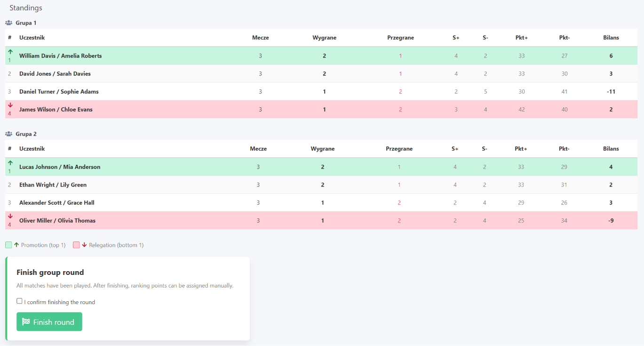
Task: Click Uczestnik header in Grupa 1 table
Action: click(32, 38)
